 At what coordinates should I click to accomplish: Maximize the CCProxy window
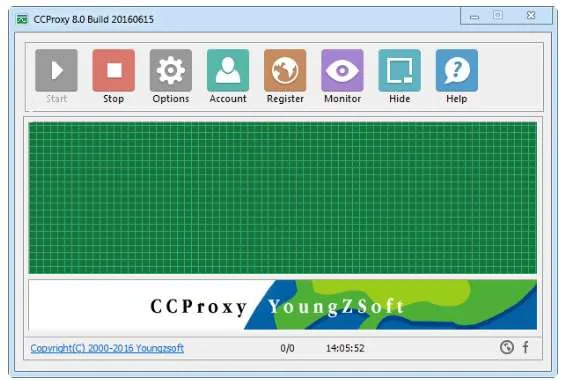[x=498, y=15]
